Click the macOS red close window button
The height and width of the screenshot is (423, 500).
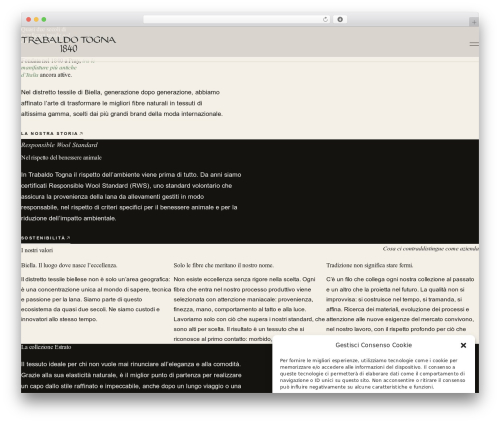pyautogui.click(x=29, y=19)
